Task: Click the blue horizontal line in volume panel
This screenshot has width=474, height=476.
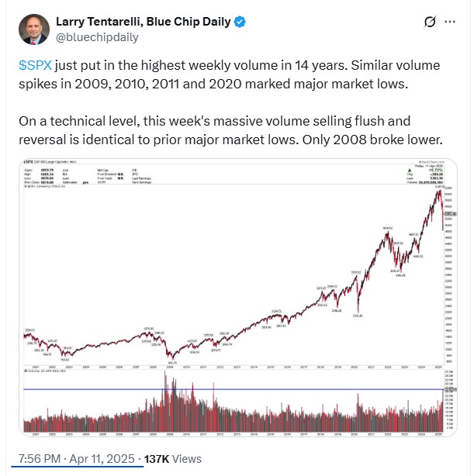Action: pos(234,389)
